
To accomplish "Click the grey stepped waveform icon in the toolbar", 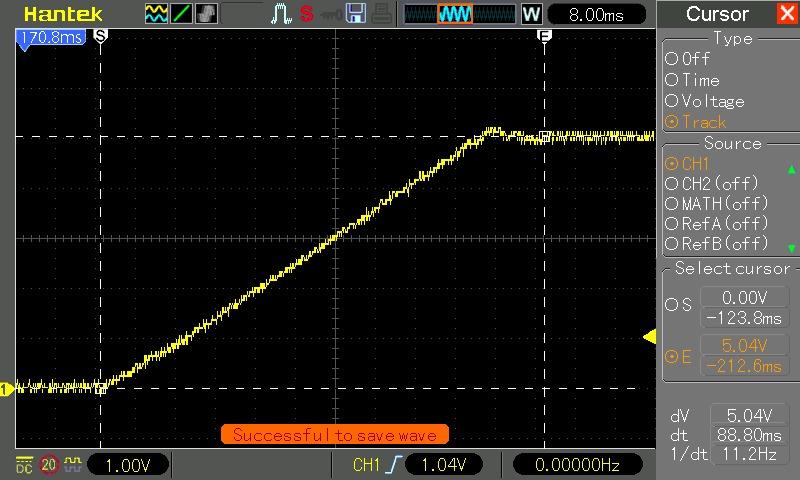I will click(206, 14).
